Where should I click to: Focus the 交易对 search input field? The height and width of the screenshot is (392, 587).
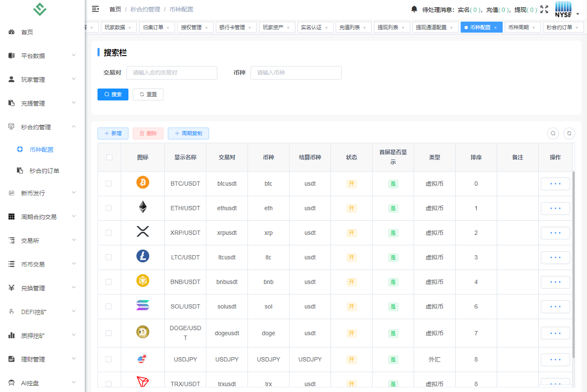[x=172, y=73]
